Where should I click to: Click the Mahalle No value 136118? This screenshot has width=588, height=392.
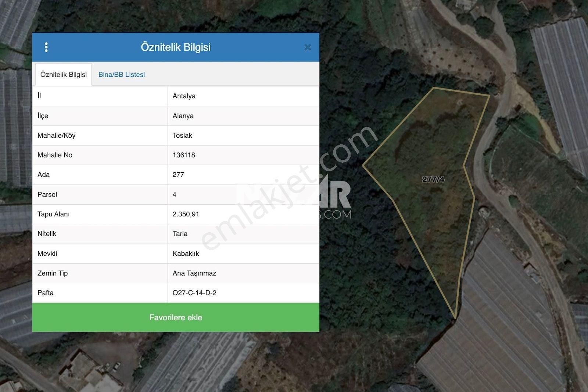[183, 155]
